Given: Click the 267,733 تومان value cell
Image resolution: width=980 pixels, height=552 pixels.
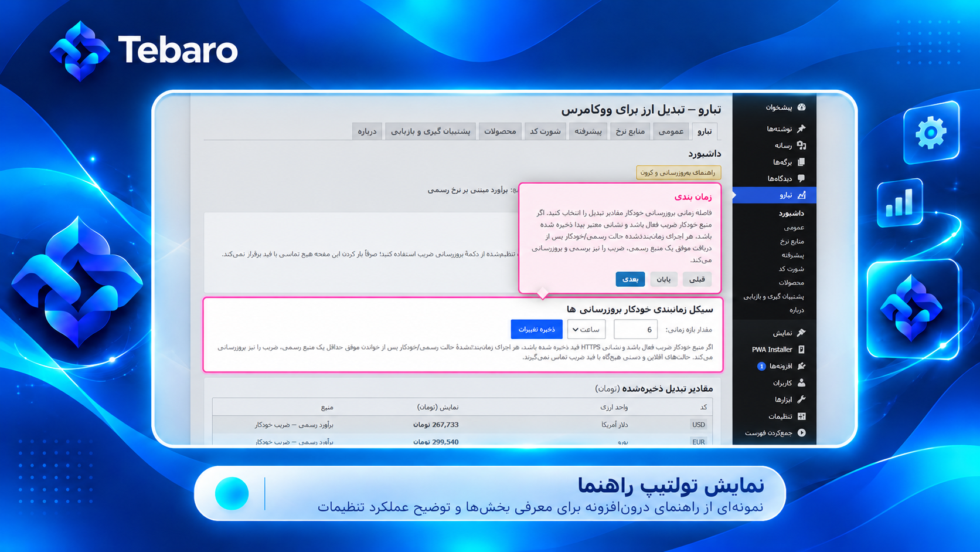Looking at the screenshot, I should [x=435, y=425].
